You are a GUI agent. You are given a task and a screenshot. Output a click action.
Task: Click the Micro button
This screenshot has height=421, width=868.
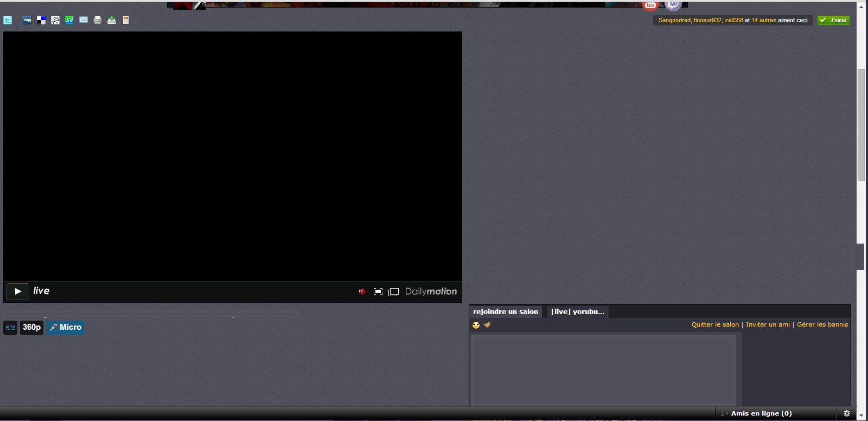click(65, 327)
